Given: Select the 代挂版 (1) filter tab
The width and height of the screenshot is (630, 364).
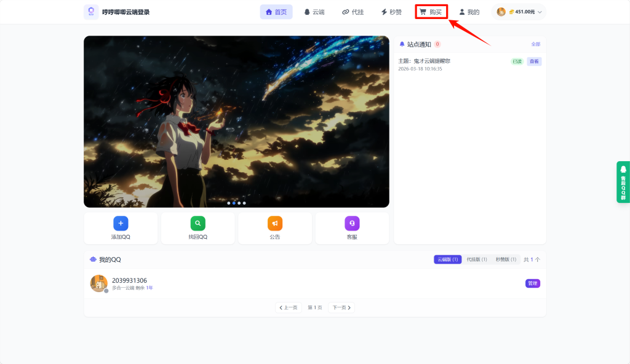Looking at the screenshot, I should tap(477, 259).
